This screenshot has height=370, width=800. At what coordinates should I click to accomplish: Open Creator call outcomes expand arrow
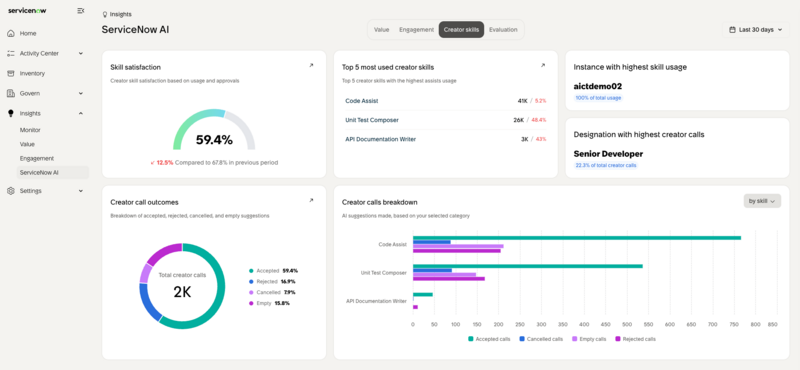pyautogui.click(x=311, y=201)
